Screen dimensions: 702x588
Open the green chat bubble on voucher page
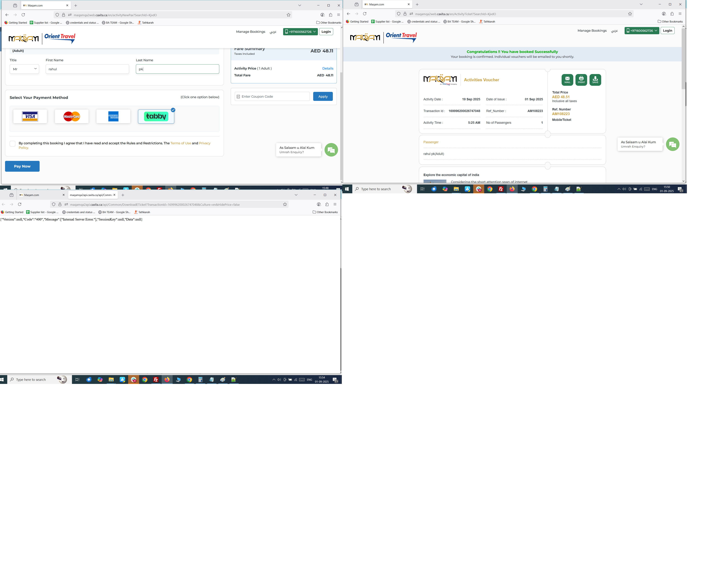pos(672,144)
